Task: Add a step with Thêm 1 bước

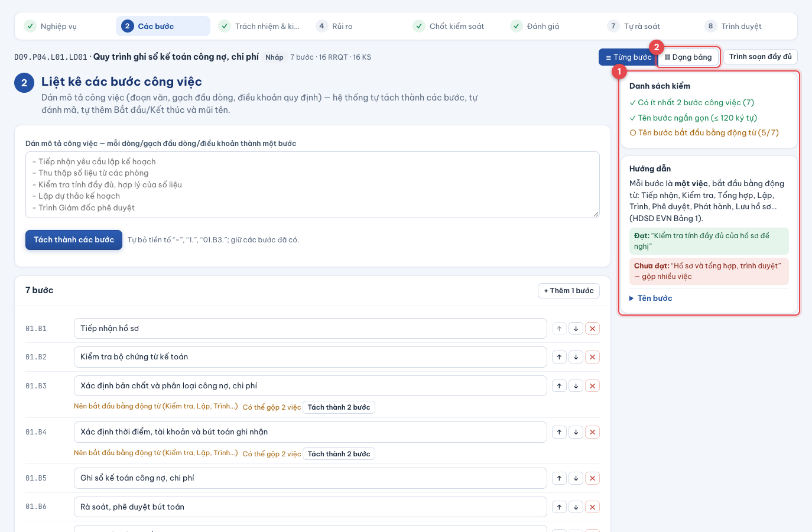Action: pos(569,291)
